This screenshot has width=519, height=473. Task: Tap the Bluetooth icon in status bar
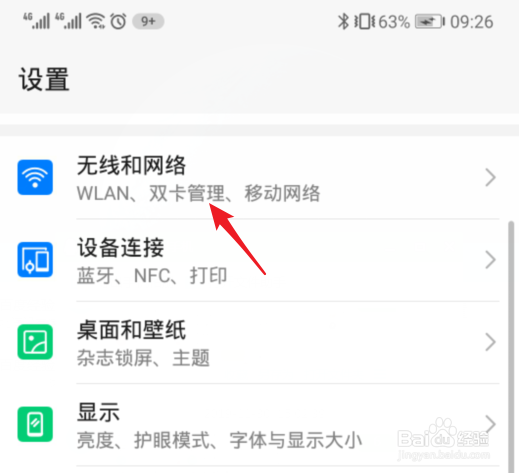(x=343, y=22)
